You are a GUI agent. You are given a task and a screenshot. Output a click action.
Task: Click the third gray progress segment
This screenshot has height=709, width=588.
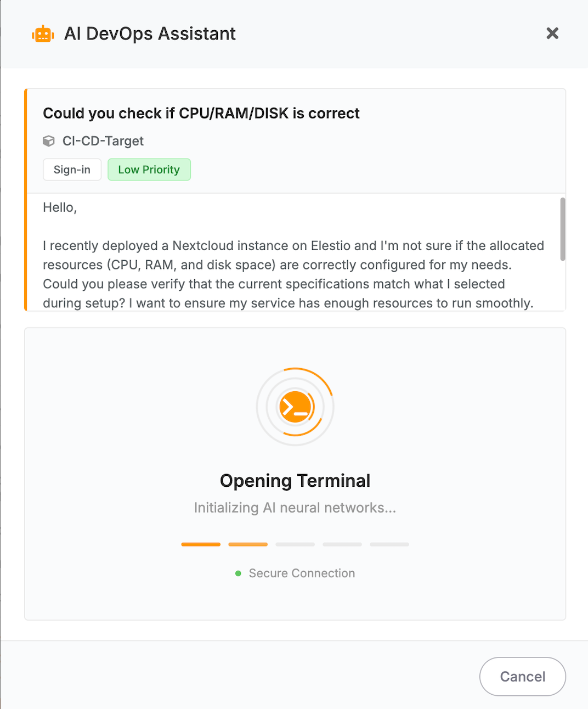[295, 544]
